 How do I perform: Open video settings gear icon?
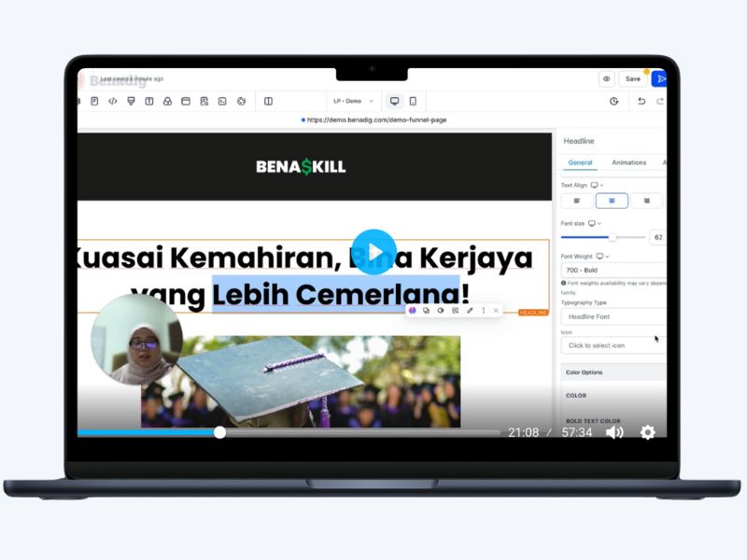(x=647, y=432)
